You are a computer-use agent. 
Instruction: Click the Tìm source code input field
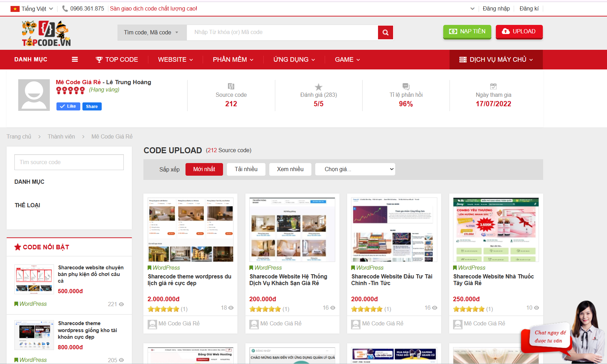pos(69,162)
